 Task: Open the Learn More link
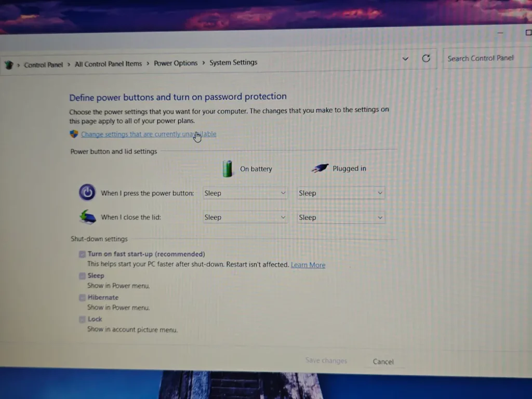tap(308, 264)
